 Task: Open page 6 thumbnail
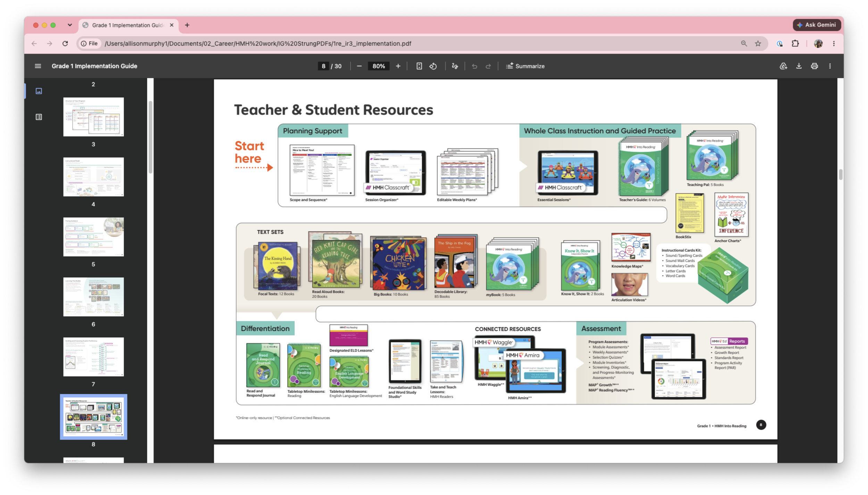93,297
